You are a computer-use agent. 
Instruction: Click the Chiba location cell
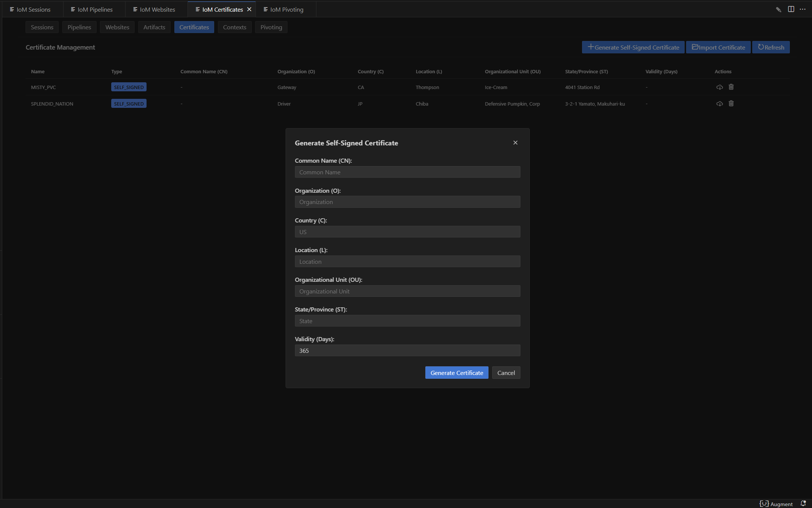[422, 104]
